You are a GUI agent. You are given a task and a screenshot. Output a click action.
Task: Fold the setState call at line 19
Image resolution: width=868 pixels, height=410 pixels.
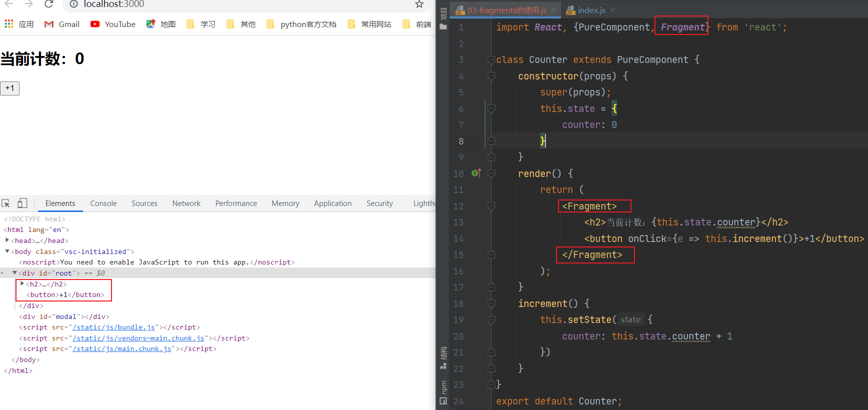pos(491,320)
